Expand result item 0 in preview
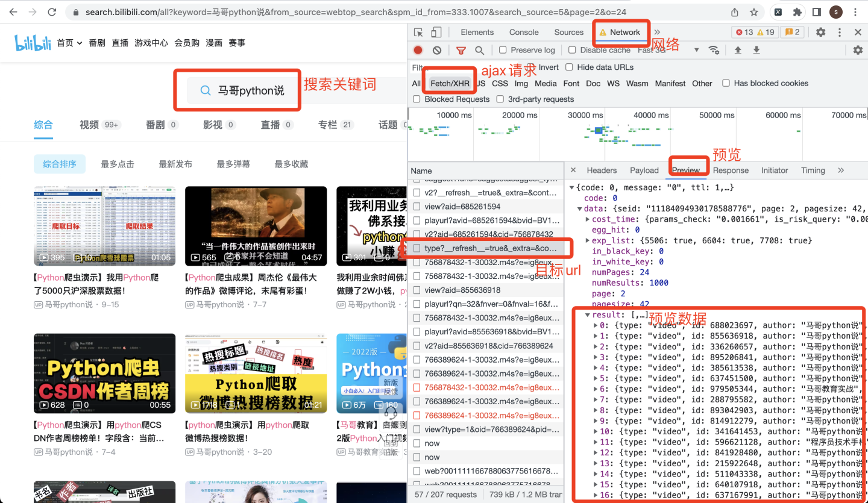Viewport: 868px width, 503px height. [x=596, y=325]
